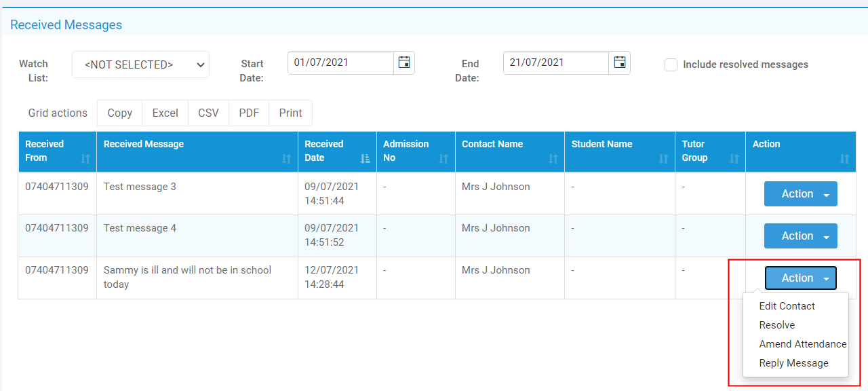Enable Include resolved messages checkbox

[x=671, y=65]
